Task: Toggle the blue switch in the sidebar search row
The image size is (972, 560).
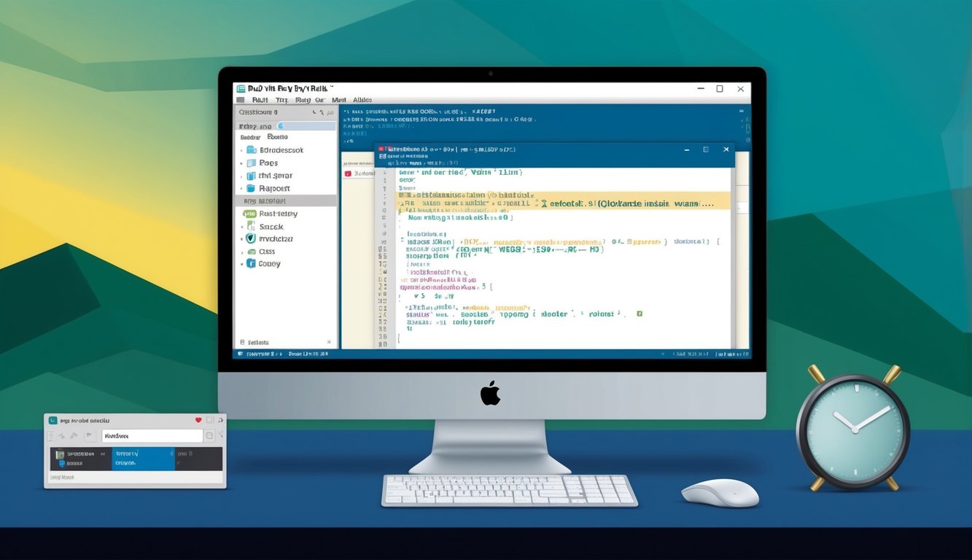Action: (280, 126)
